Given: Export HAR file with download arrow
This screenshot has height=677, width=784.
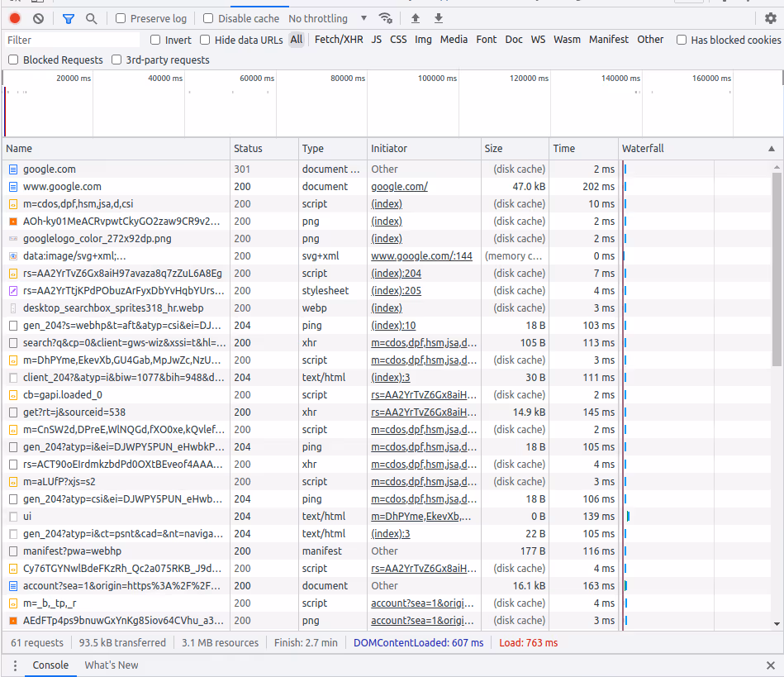Looking at the screenshot, I should 439,18.
